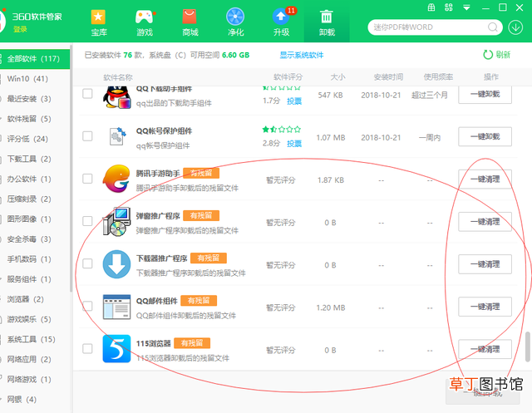This screenshot has width=532, height=413.
Task: Select 服务组件 (1) category
Action: pos(35,279)
